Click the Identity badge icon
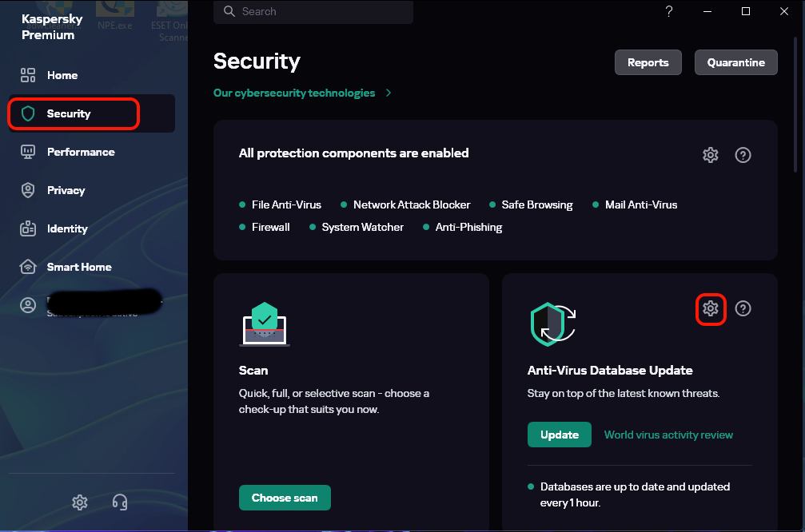 [28, 228]
